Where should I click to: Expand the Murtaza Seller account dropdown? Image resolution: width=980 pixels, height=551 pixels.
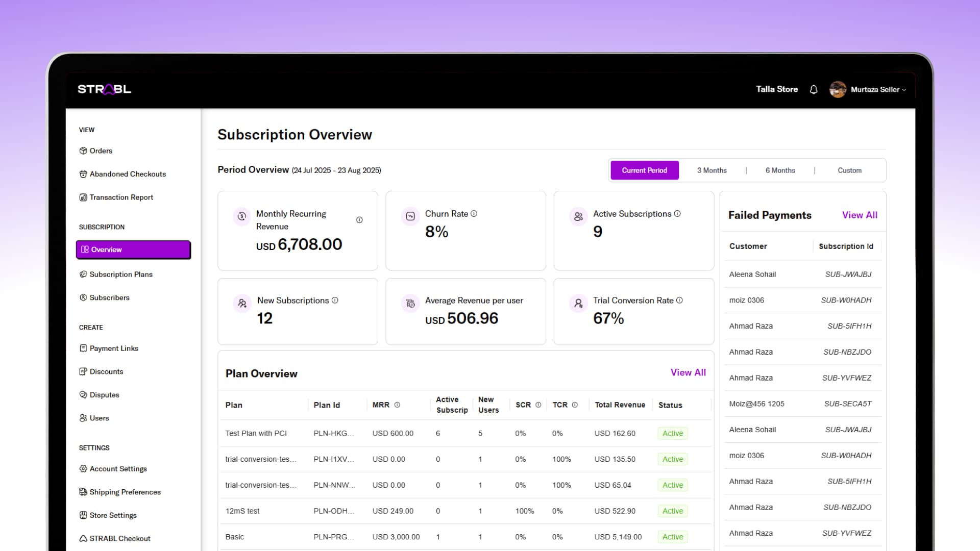pos(904,90)
